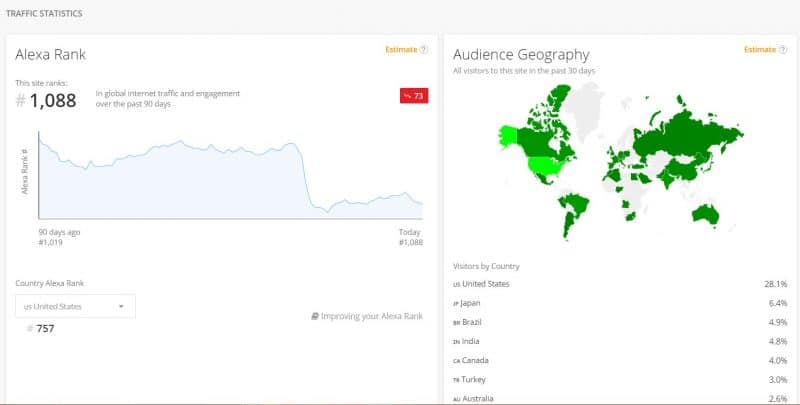Click the 'Country Alexa Rank' label
Screen dimensions: 800x405
(49, 283)
